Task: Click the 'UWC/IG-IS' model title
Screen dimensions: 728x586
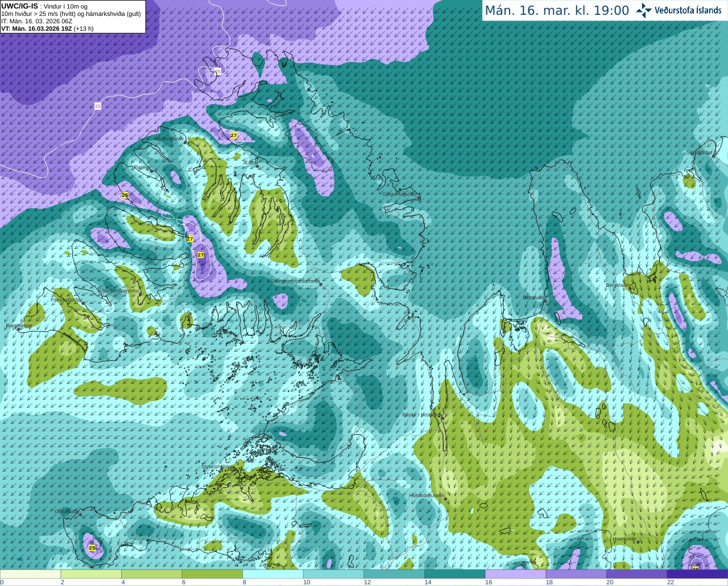Action: [19, 6]
